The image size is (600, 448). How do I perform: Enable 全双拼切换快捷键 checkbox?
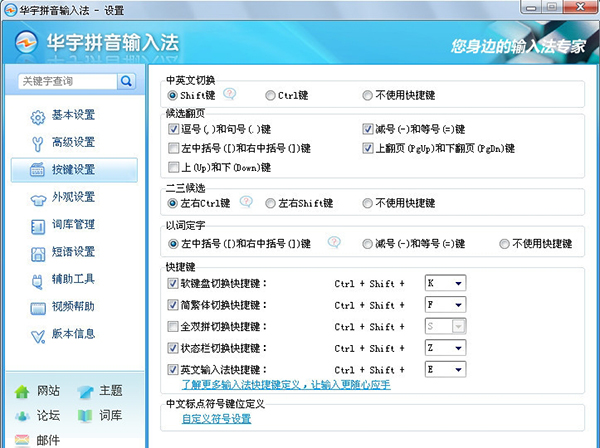[x=174, y=327]
